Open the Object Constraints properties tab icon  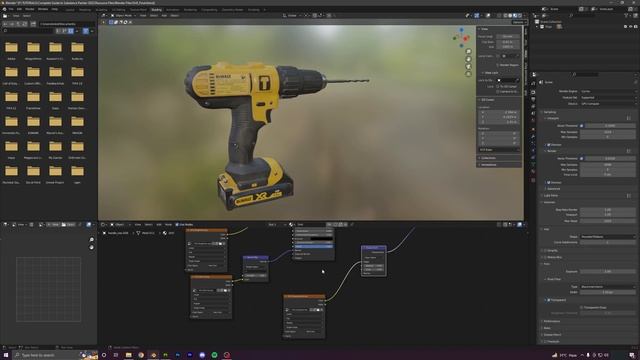pyautogui.click(x=533, y=157)
